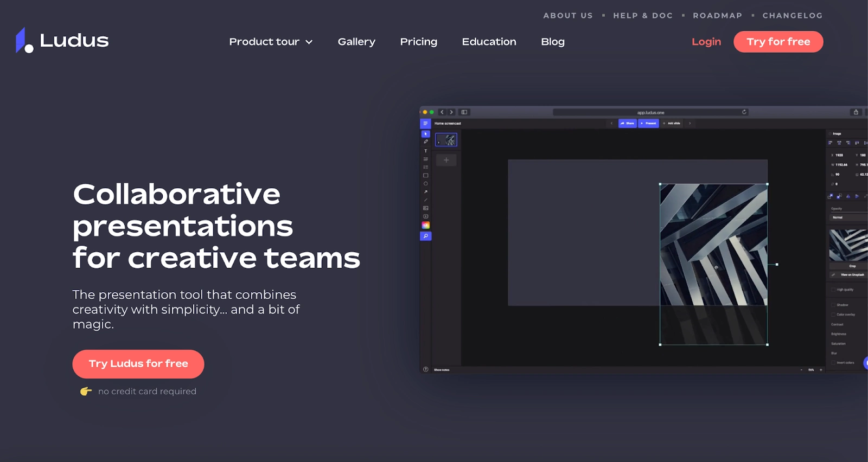The width and height of the screenshot is (868, 462).
Task: Align selected image to the left edge
Action: tap(830, 143)
